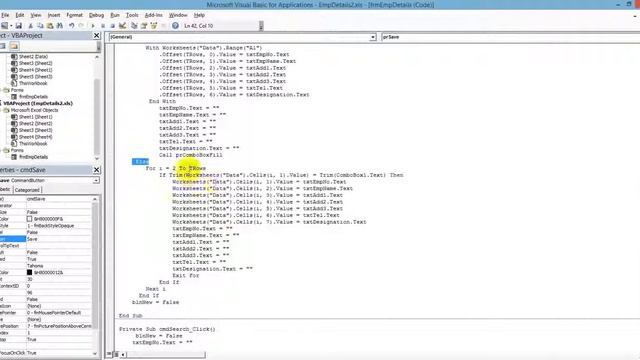Open the CommandButton object selector dropdown
The image size is (640, 360).
coord(96,180)
